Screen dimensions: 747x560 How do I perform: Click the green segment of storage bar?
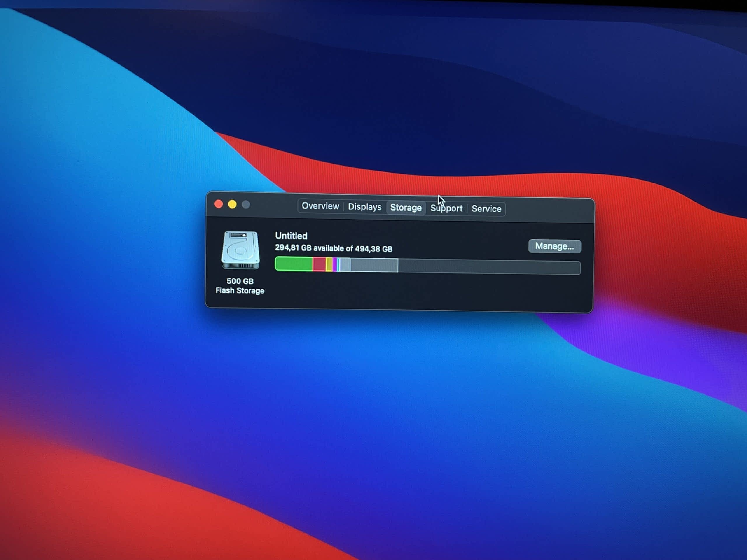(x=294, y=264)
